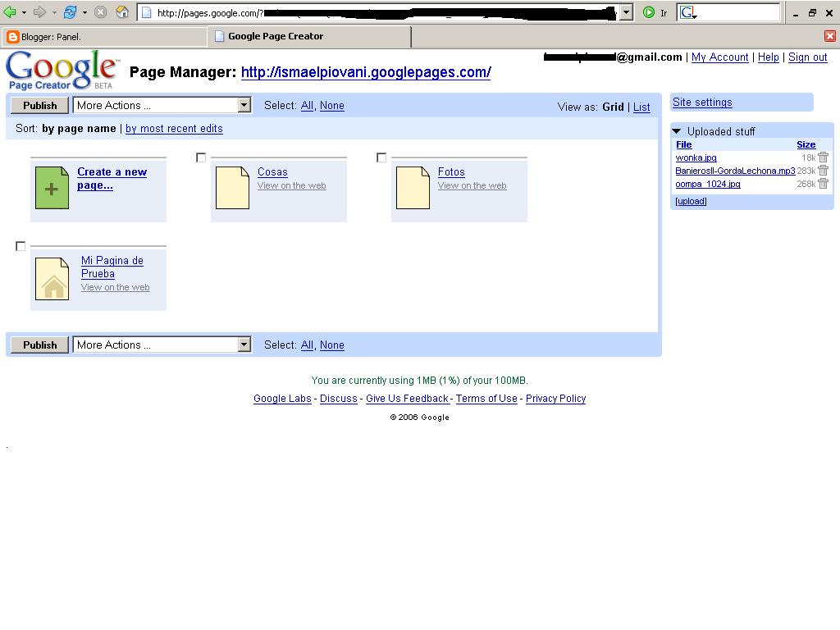Click the browser Home icon
The image size is (840, 630).
click(122, 11)
